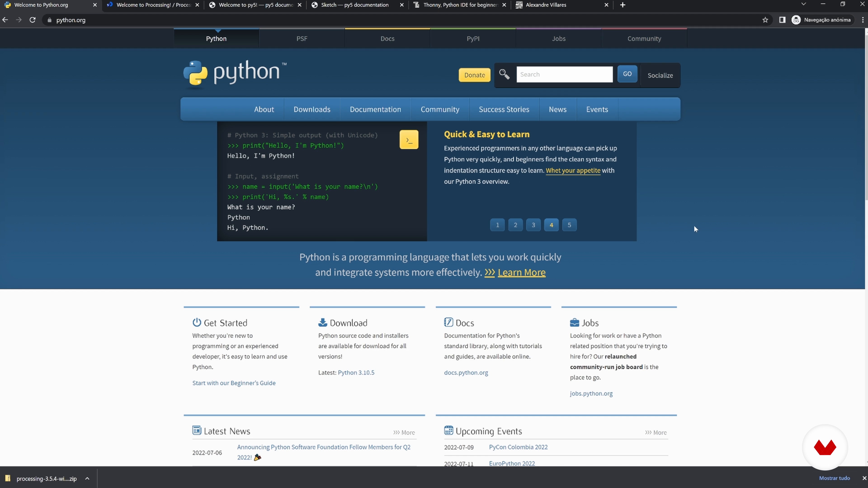The width and height of the screenshot is (868, 488).
Task: Click the Get Started power icon
Action: 197,322
